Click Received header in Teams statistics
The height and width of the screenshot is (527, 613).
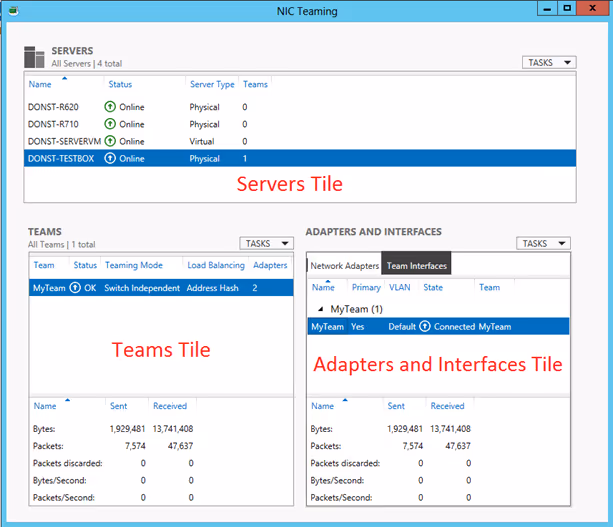tap(170, 406)
